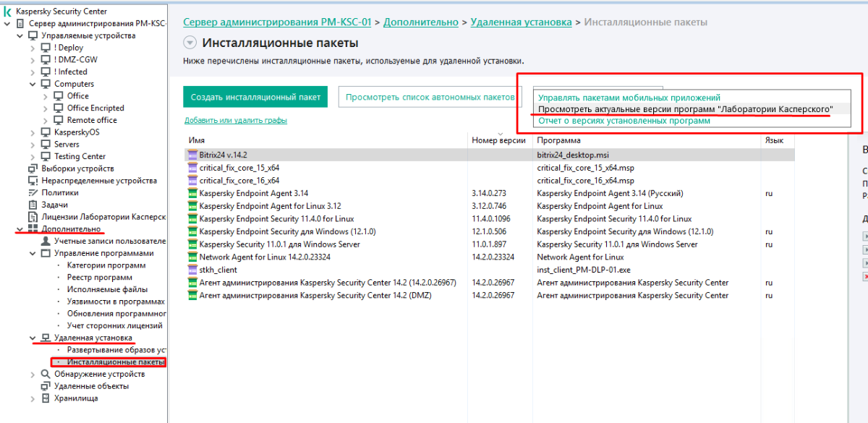Click the Дополнительно grid icon

point(33,228)
